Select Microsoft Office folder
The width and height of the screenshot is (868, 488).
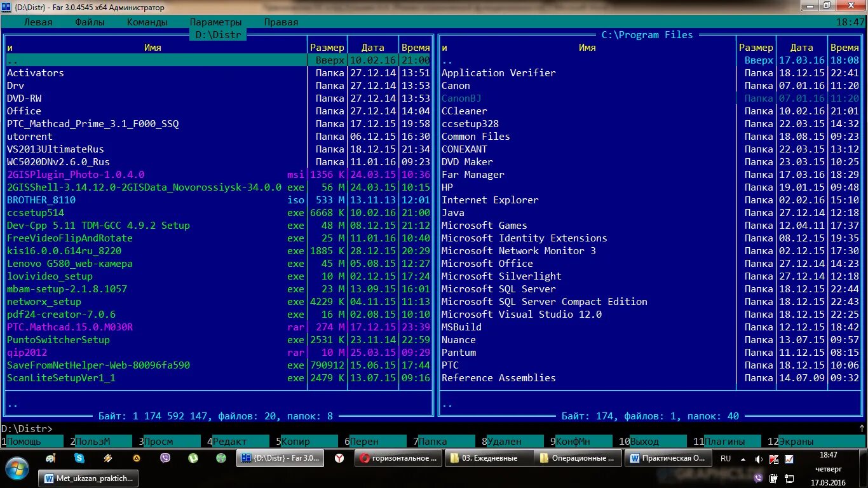pos(487,264)
